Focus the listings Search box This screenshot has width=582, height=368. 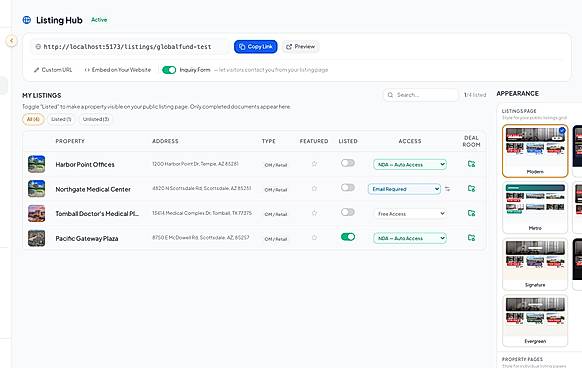click(421, 95)
